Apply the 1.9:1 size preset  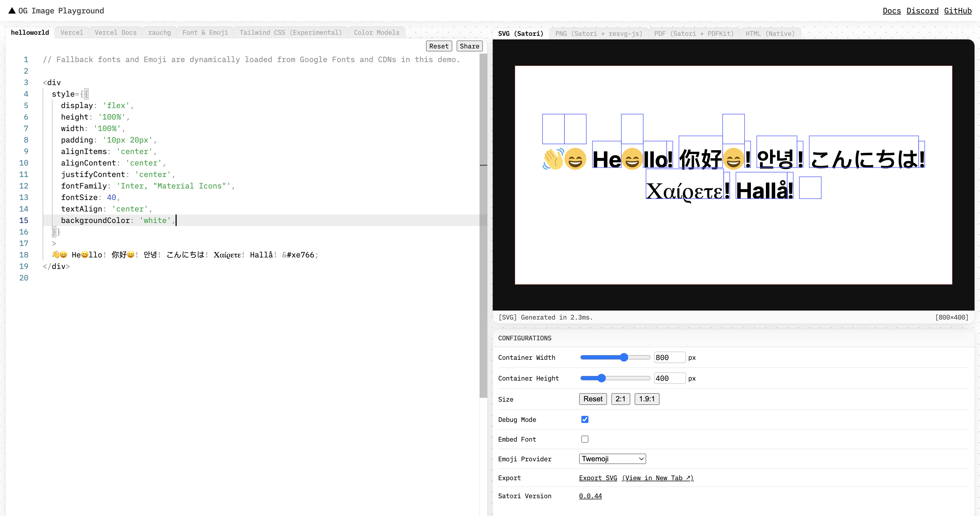tap(647, 399)
